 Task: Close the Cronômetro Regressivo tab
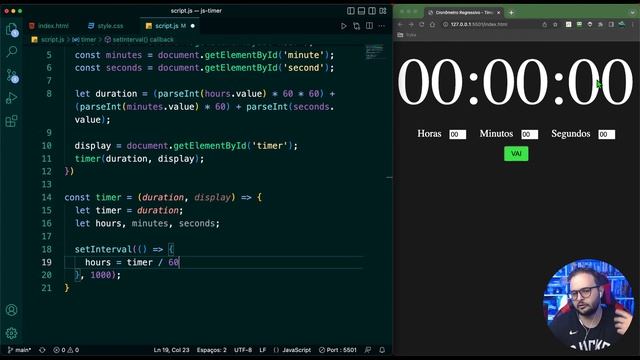click(x=498, y=13)
